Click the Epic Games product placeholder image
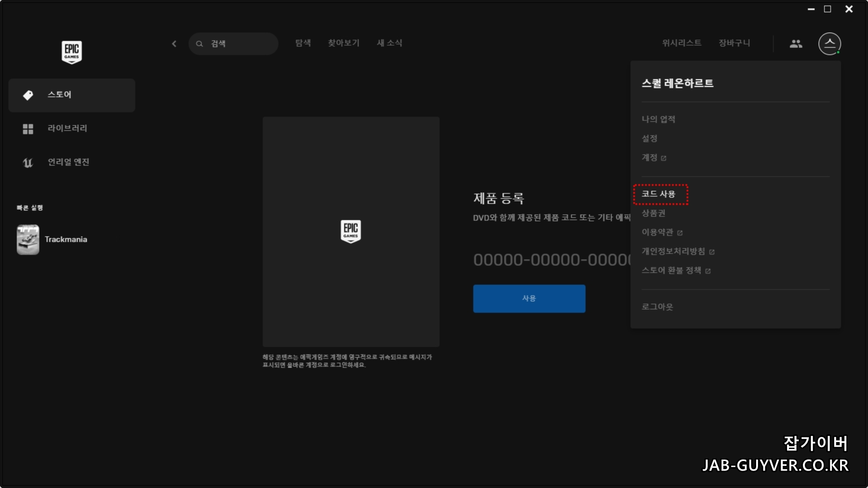Image resolution: width=868 pixels, height=488 pixels. point(351,231)
